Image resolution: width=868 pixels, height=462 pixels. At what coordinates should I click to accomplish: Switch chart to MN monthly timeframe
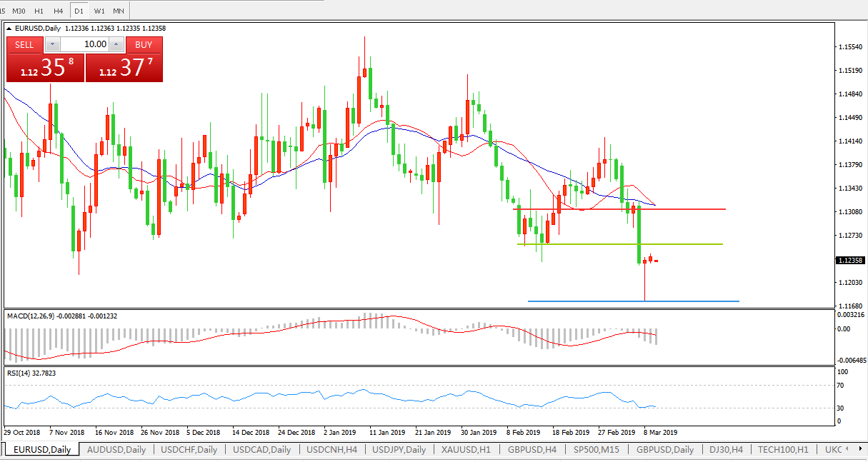coord(119,11)
